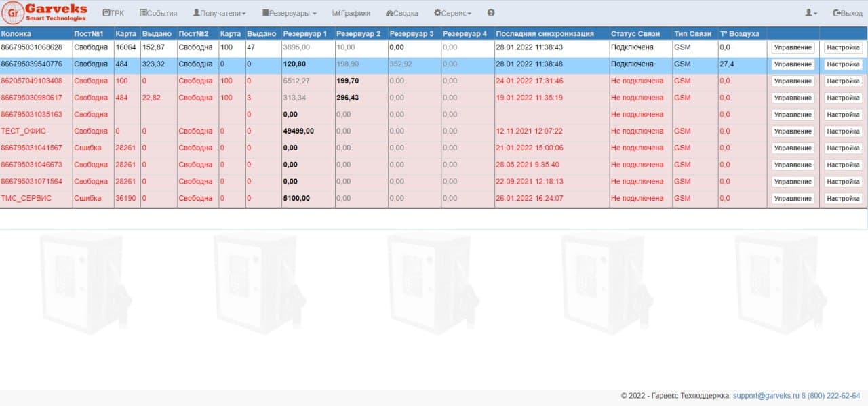The image size is (868, 406).
Task: Expand the Получатели dropdown menu
Action: pos(219,13)
